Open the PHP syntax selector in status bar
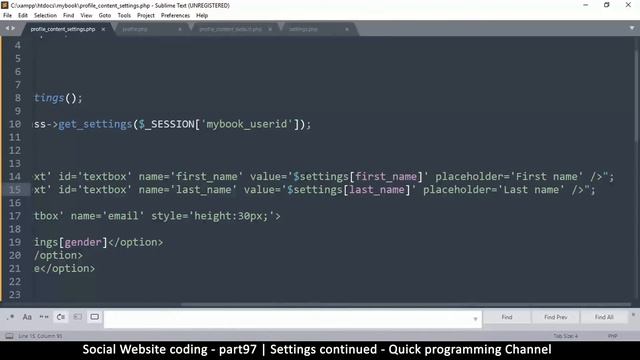The image size is (640, 360). tap(612, 336)
